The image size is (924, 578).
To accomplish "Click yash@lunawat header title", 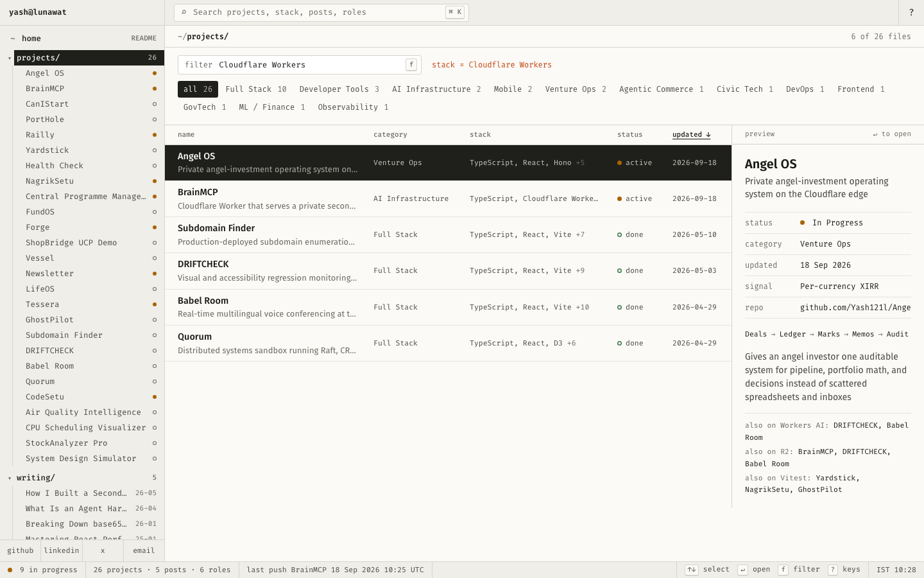I will click(38, 12).
